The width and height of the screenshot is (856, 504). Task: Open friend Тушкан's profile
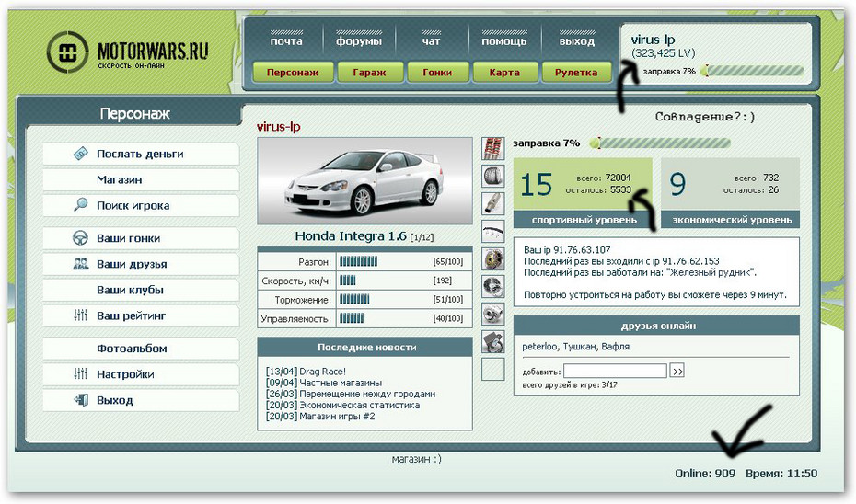coord(579,347)
